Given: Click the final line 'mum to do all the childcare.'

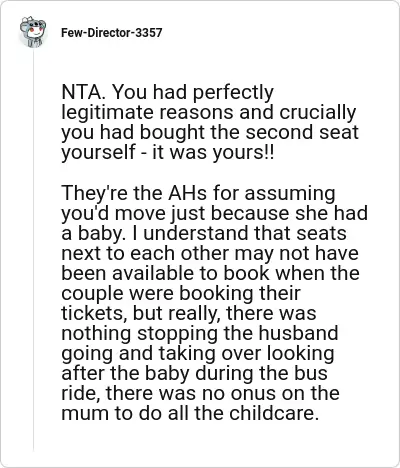Looking at the screenshot, I should pos(190,414).
